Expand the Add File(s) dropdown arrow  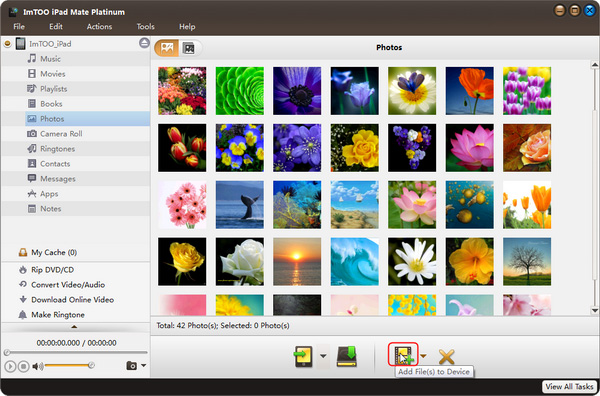click(423, 356)
